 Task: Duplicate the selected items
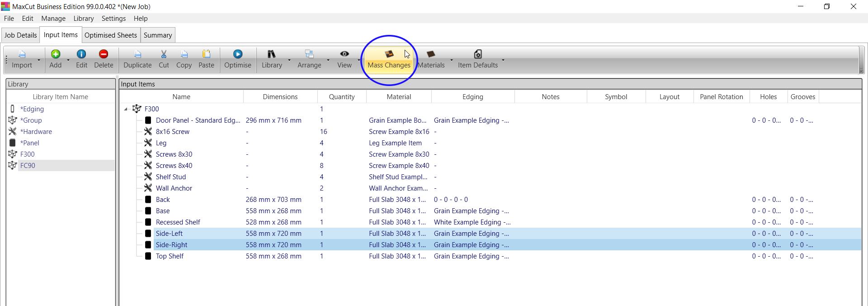pos(137,59)
